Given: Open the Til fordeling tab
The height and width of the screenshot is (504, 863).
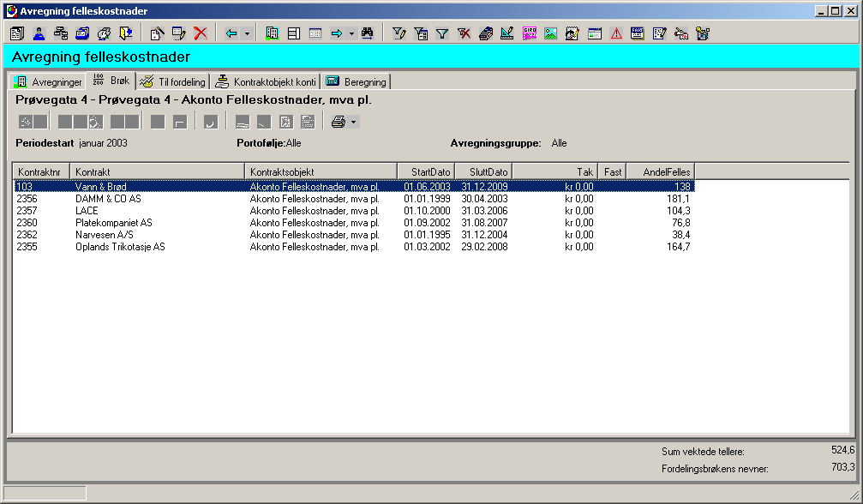Looking at the screenshot, I should (x=173, y=82).
